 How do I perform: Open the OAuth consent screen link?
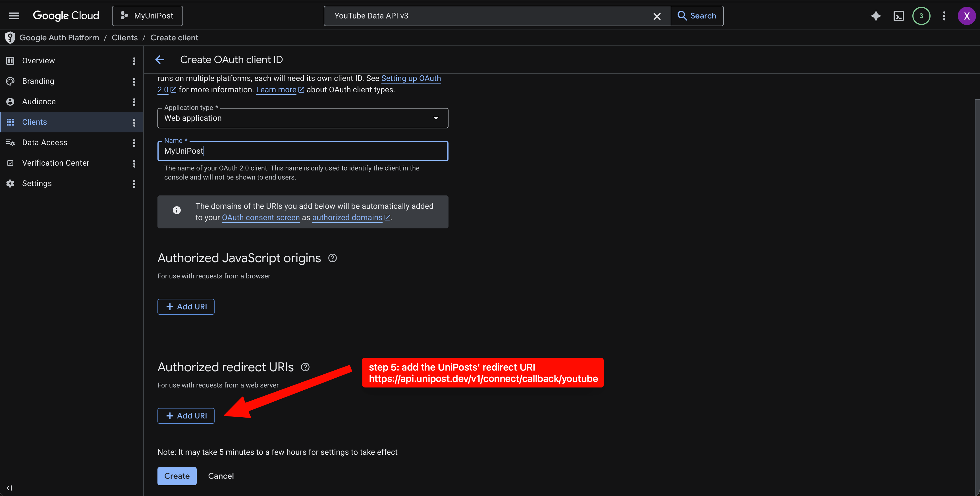tap(261, 218)
